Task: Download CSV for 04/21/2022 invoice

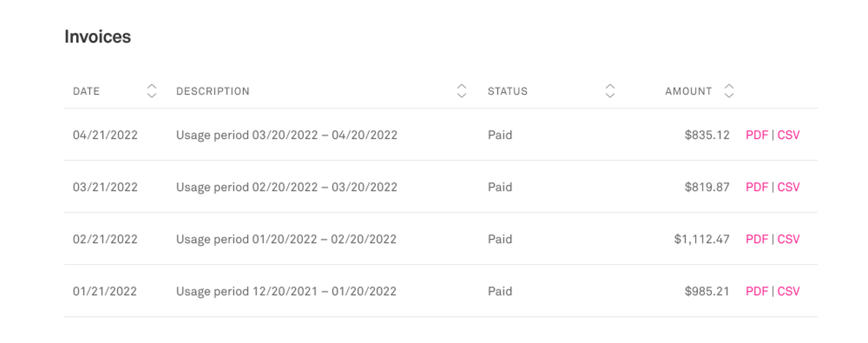Action: pyautogui.click(x=788, y=135)
